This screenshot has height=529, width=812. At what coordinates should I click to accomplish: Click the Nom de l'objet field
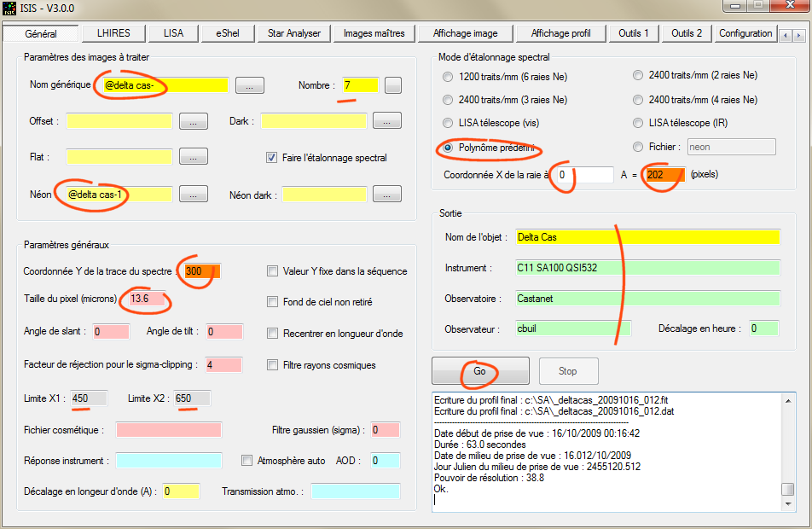coord(647,237)
